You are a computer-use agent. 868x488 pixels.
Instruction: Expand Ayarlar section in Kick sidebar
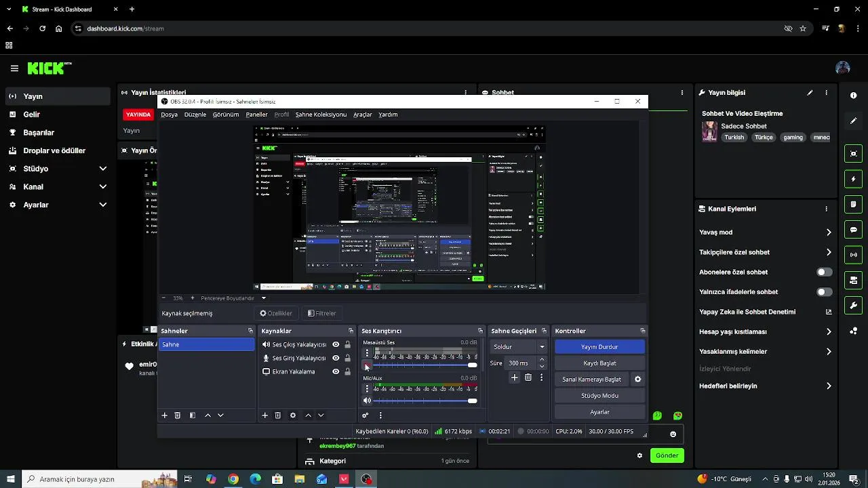click(x=103, y=205)
